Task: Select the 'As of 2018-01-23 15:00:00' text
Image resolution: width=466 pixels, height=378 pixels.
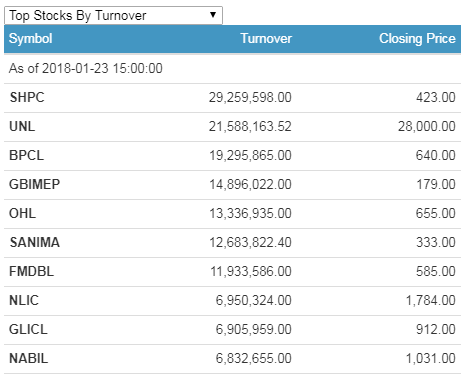Action: (x=86, y=68)
